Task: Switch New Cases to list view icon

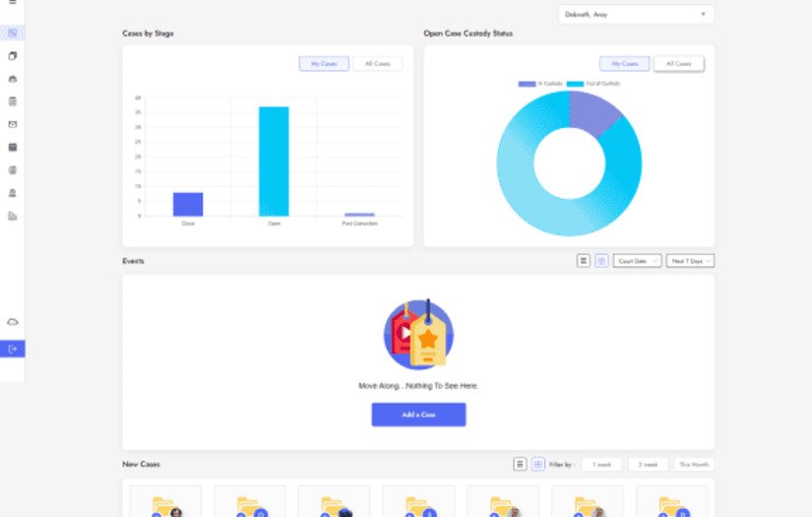Action: click(520, 464)
